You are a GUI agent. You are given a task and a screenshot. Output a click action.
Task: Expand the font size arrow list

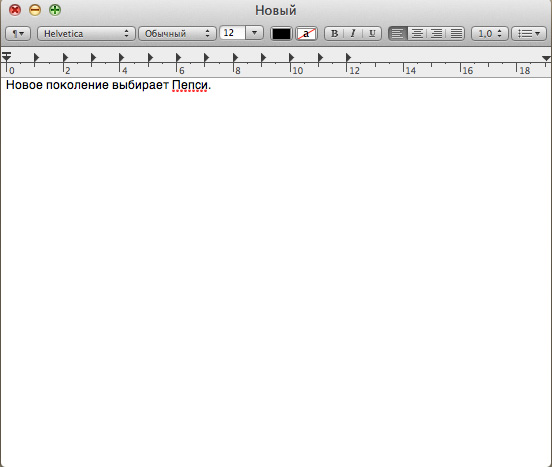(x=255, y=33)
